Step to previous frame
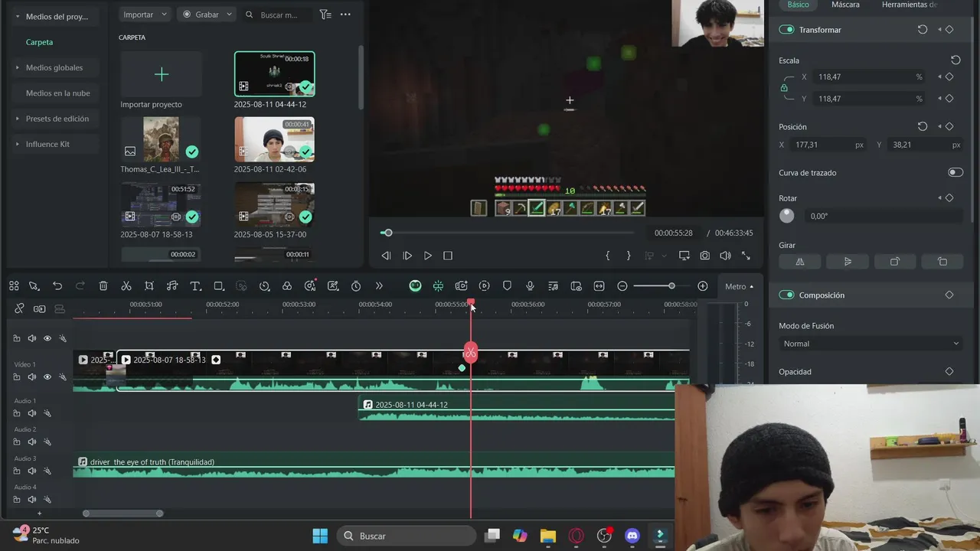 point(386,256)
